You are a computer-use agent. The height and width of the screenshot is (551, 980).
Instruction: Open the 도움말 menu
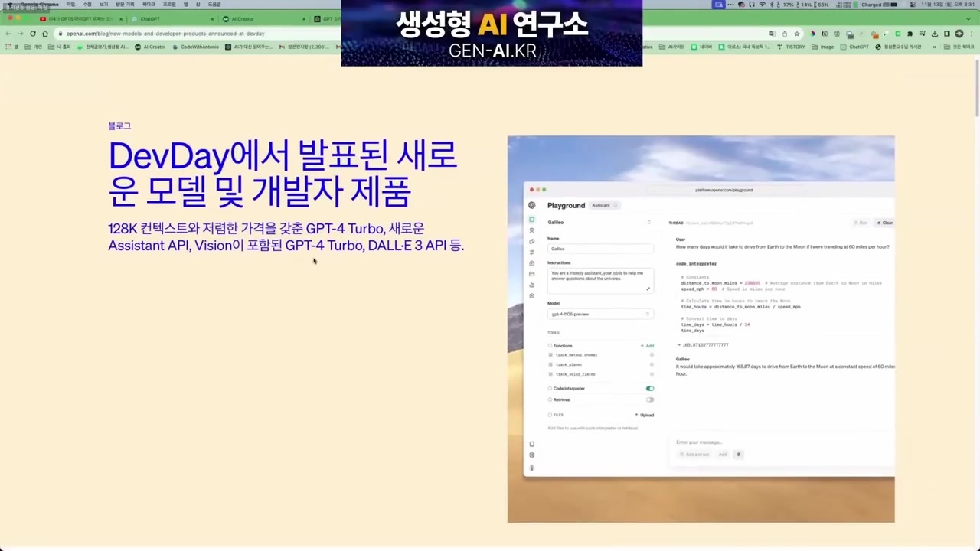[x=214, y=5]
